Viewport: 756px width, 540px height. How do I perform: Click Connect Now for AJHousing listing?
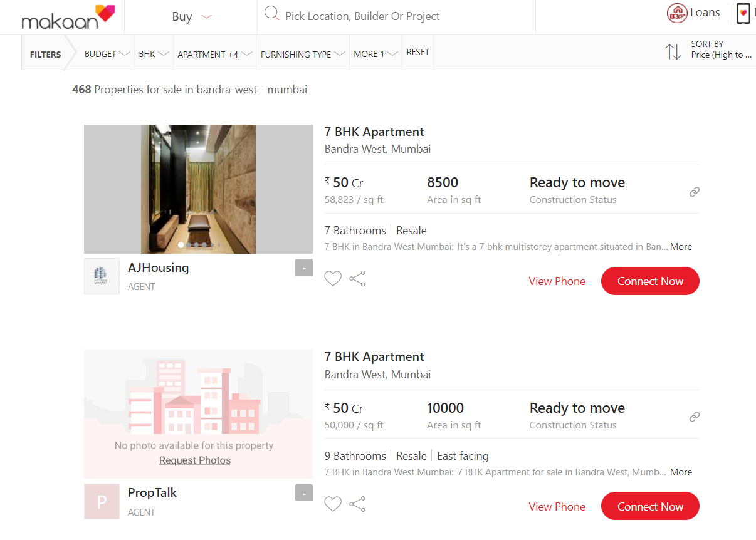[x=650, y=281]
